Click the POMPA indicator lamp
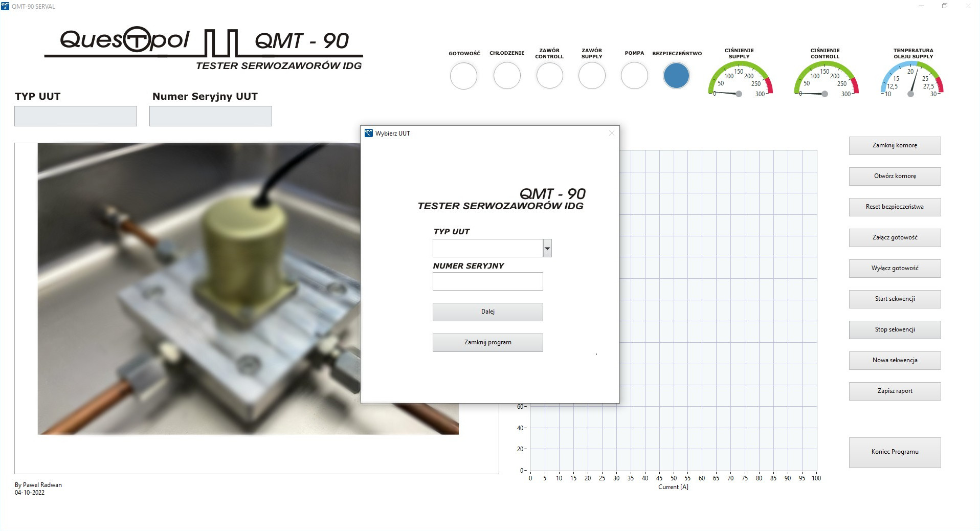This screenshot has width=980, height=531. [634, 76]
